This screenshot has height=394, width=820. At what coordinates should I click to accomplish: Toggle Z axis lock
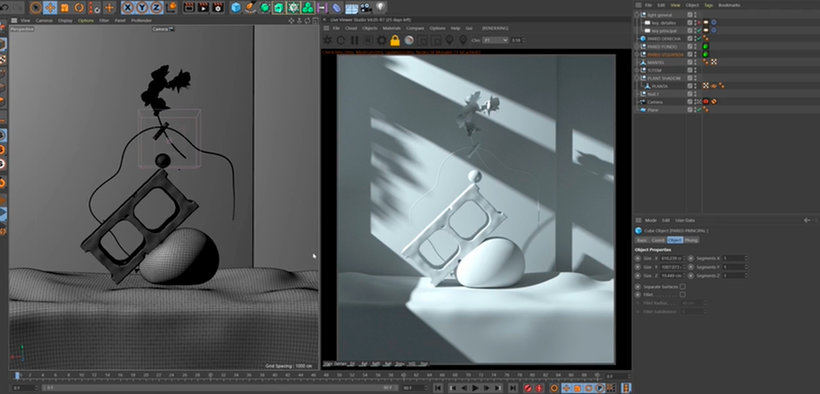pos(156,7)
